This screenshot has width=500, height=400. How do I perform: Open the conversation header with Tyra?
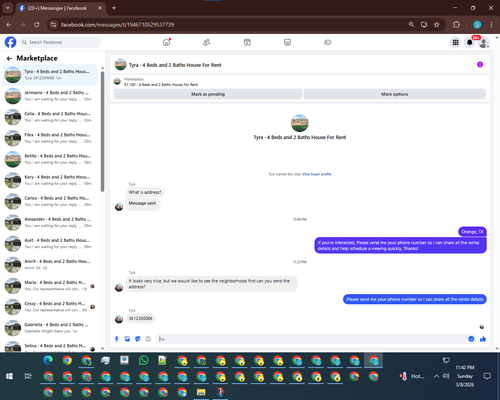175,65
